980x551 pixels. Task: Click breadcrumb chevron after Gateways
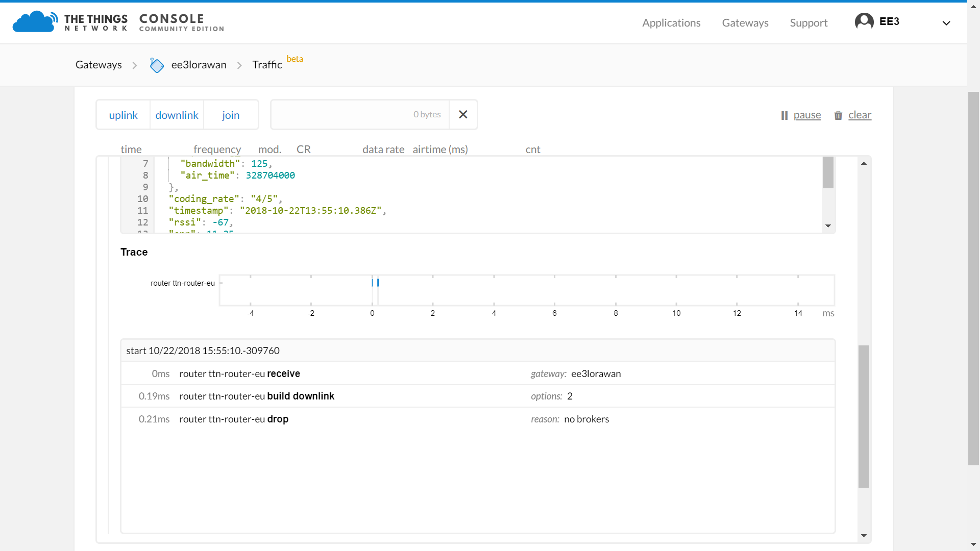coord(135,65)
